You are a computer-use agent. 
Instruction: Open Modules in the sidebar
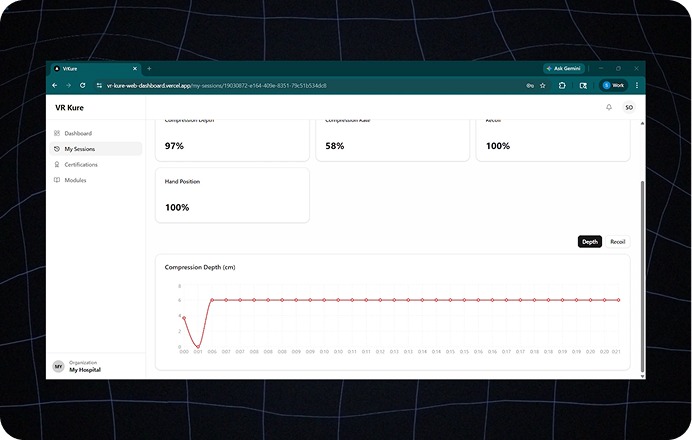point(96,180)
